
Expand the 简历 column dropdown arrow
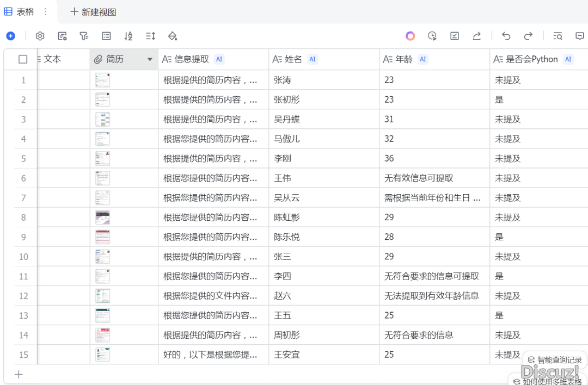click(x=150, y=59)
